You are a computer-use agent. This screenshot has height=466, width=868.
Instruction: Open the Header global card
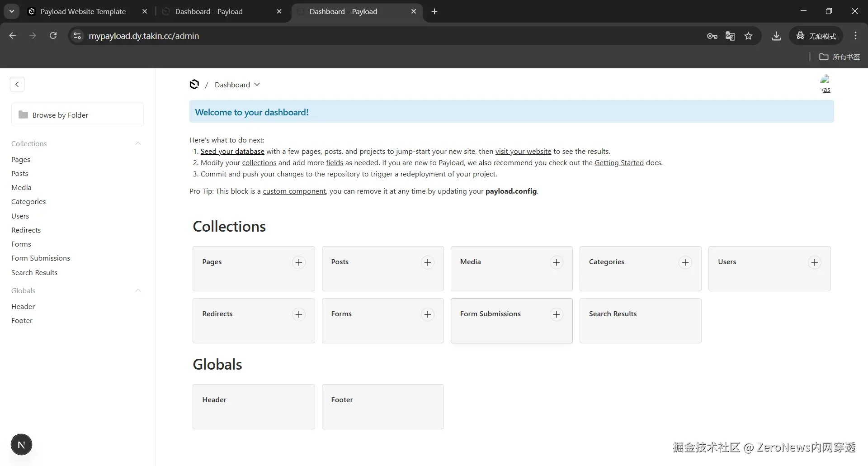[254, 406]
